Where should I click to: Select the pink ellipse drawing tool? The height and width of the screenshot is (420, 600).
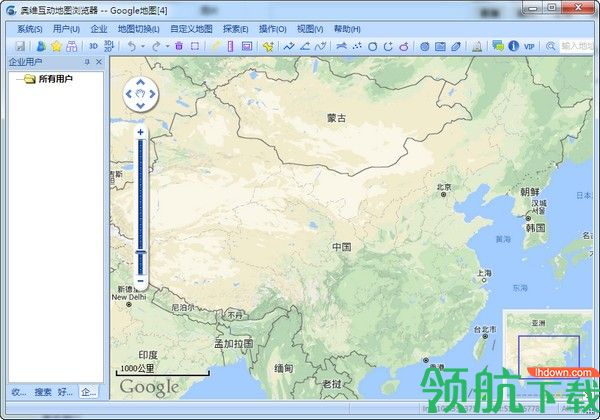[404, 47]
